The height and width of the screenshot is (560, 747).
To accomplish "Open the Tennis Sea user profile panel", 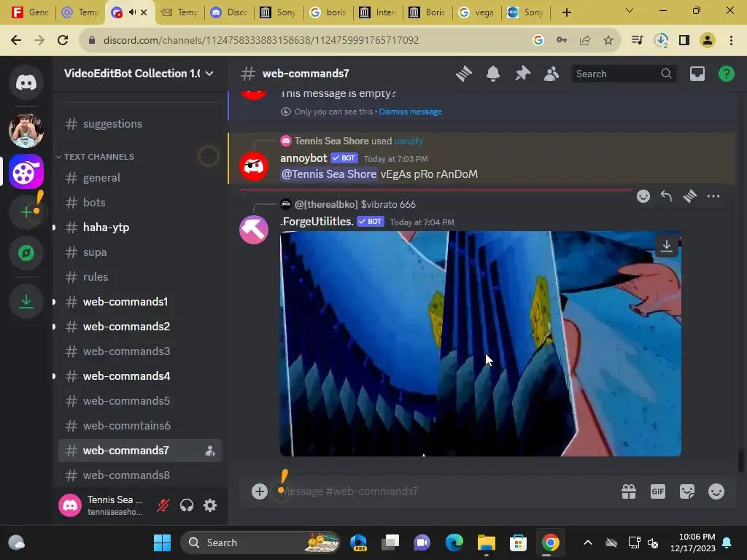I will 102,505.
